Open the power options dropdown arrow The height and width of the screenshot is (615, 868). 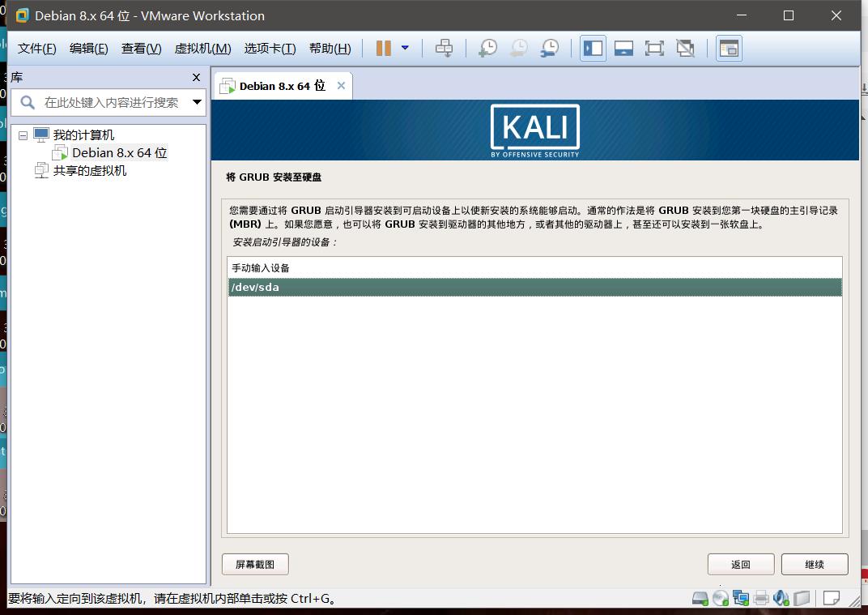point(405,48)
